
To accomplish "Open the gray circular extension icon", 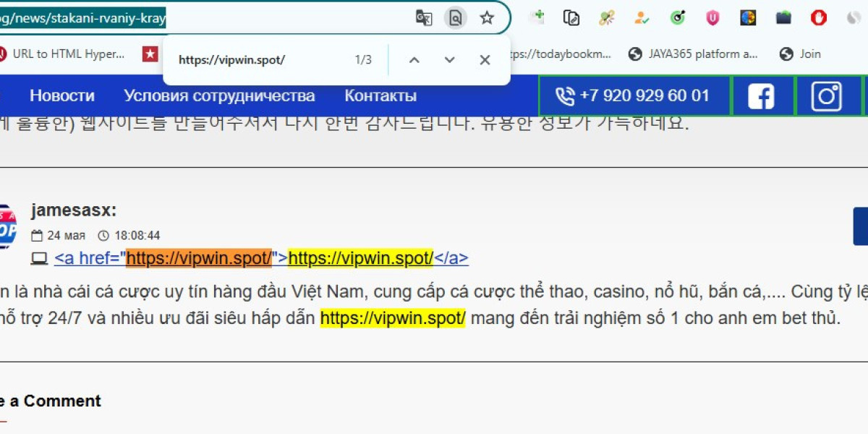I will pyautogui.click(x=854, y=17).
